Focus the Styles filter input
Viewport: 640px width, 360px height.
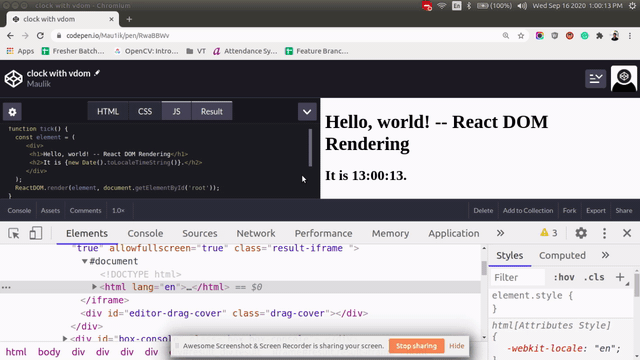pyautogui.click(x=517, y=277)
